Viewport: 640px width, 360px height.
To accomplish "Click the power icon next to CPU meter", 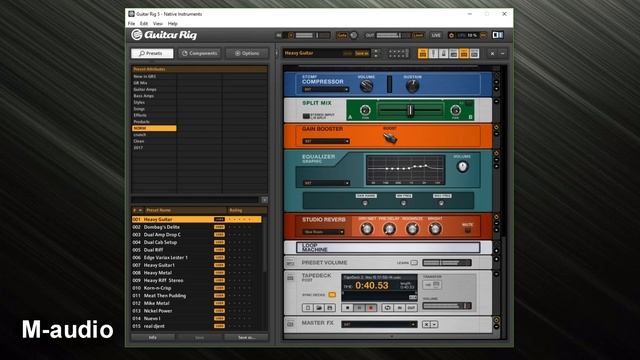I will click(x=451, y=36).
